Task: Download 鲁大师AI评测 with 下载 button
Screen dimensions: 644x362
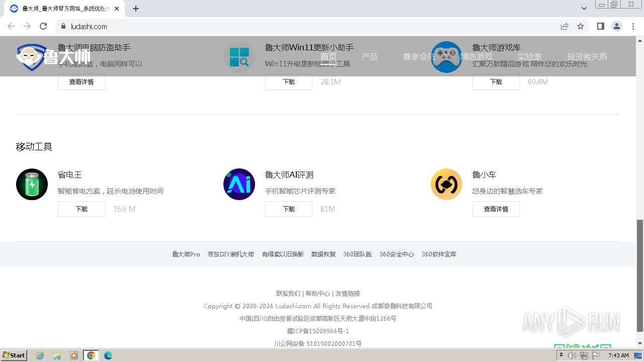Action: coord(289,209)
